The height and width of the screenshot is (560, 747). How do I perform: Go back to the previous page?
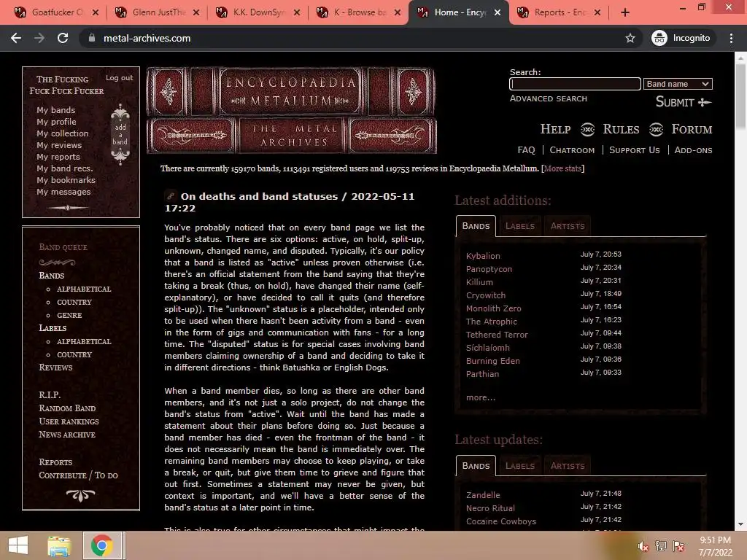16,38
